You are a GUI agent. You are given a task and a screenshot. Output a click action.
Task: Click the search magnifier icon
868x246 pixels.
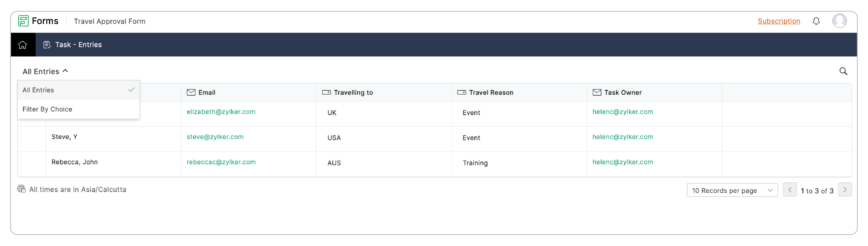coord(843,71)
